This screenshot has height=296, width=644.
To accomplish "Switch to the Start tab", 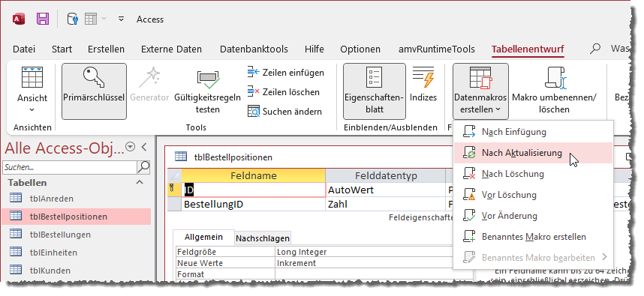I will tap(62, 49).
